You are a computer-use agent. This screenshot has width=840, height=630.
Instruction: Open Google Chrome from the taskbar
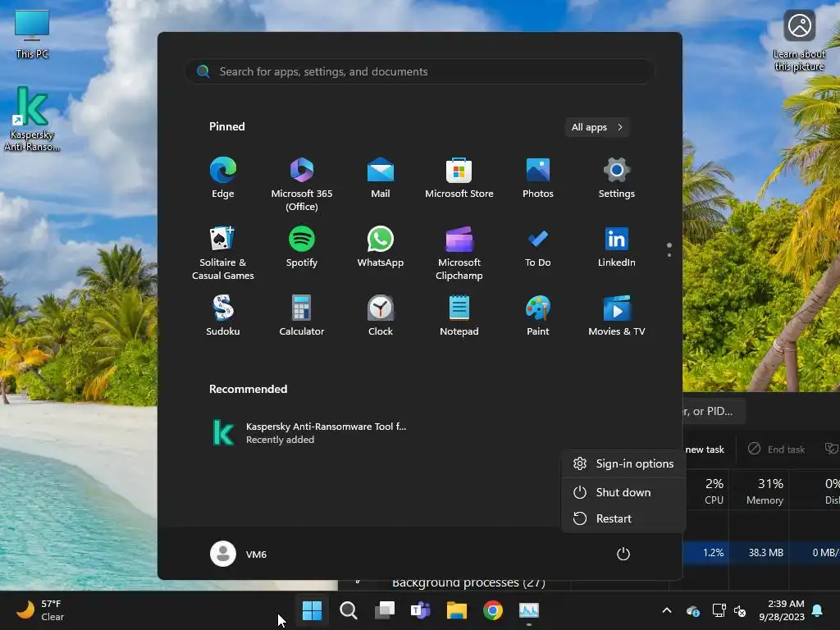[493, 610]
